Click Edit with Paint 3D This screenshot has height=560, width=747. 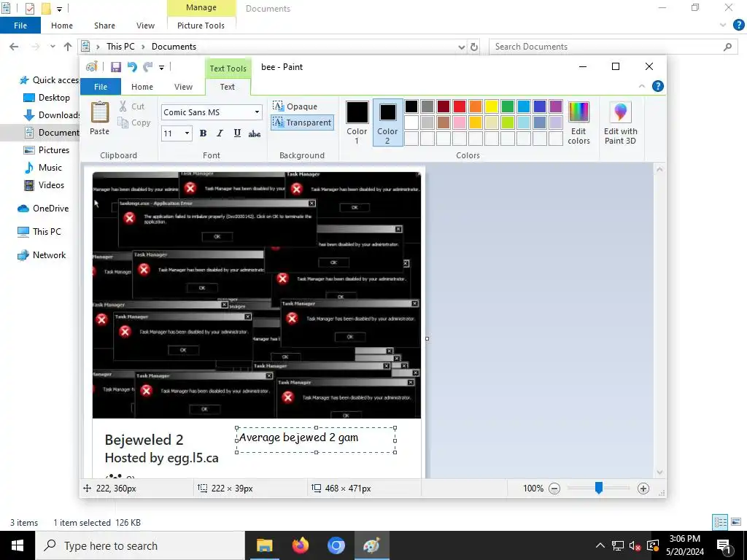point(620,122)
